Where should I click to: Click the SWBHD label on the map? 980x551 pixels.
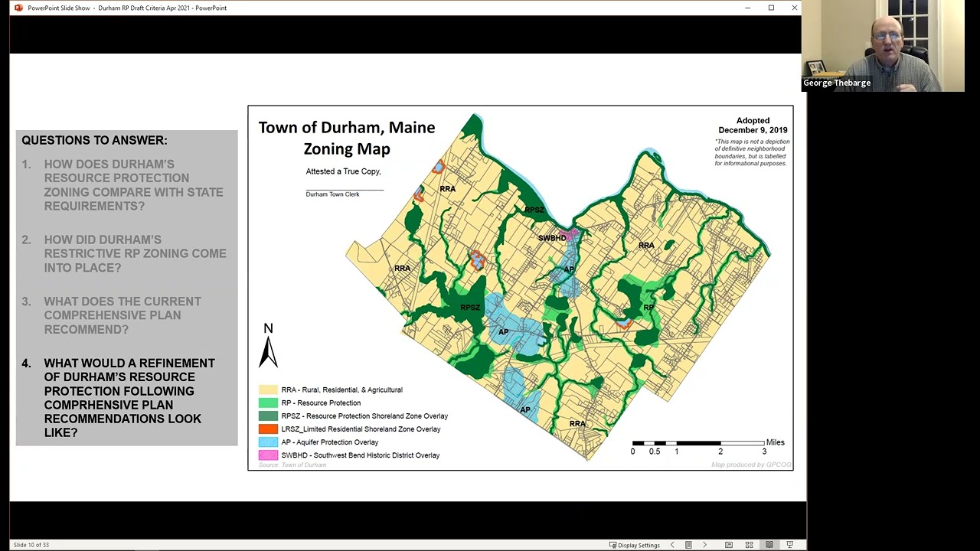(552, 238)
